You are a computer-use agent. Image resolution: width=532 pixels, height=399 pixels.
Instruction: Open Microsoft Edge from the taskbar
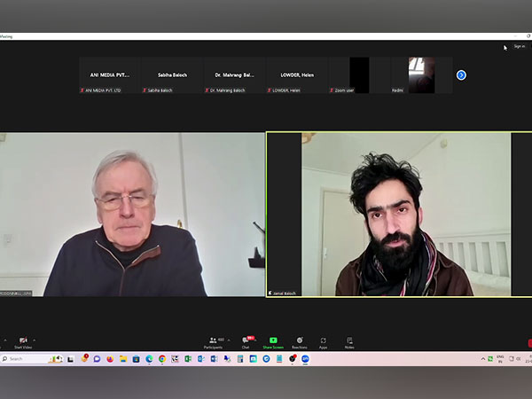(149, 359)
